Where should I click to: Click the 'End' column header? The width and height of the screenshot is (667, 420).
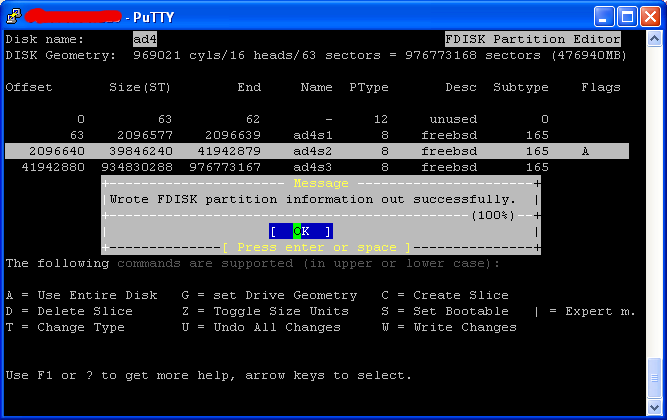(x=249, y=88)
